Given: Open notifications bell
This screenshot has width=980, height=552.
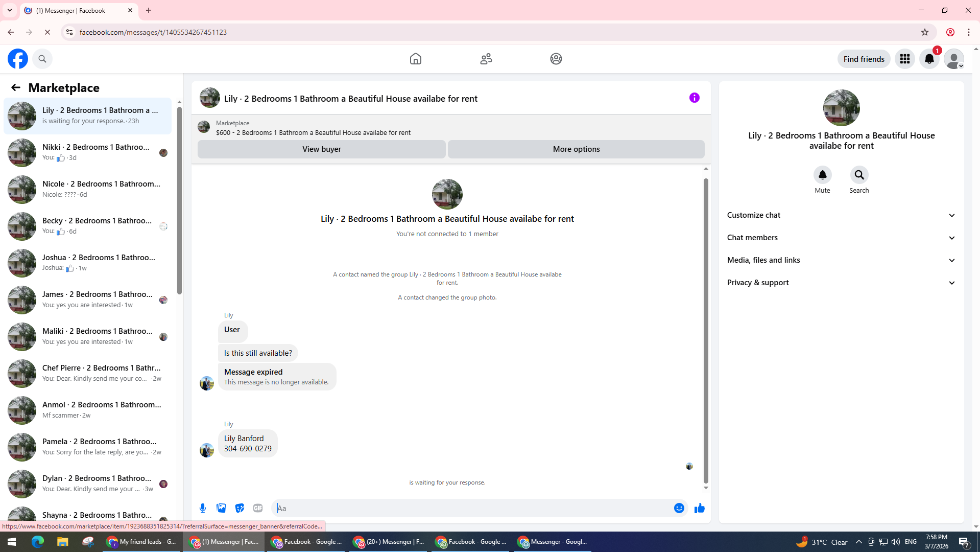Looking at the screenshot, I should coord(929,59).
